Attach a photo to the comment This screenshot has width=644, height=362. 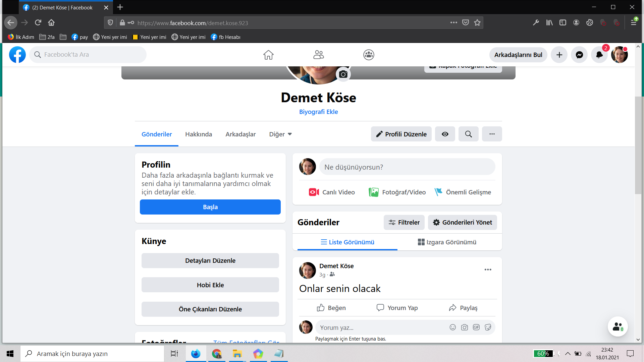click(x=465, y=327)
